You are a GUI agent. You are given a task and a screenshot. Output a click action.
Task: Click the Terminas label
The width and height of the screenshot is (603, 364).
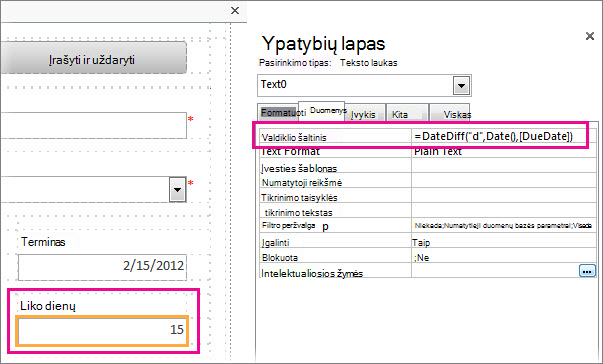coord(43,242)
